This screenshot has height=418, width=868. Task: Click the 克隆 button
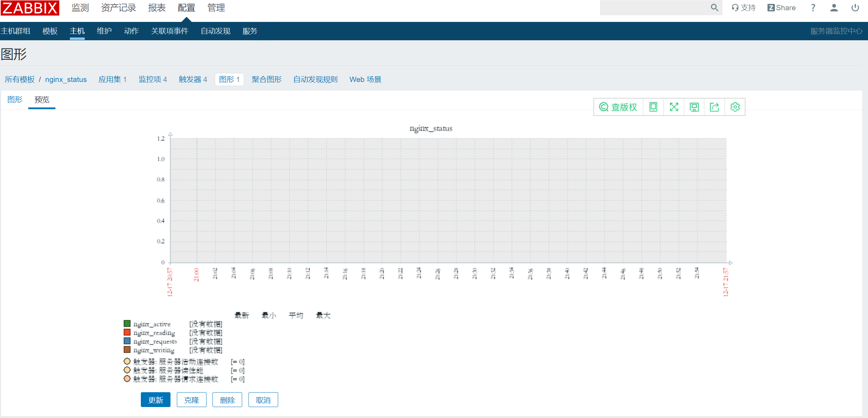coord(192,400)
